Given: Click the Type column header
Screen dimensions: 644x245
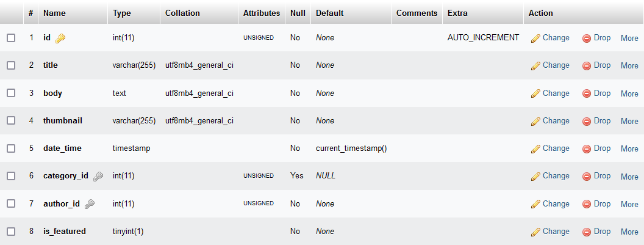Looking at the screenshot, I should pyautogui.click(x=122, y=13).
